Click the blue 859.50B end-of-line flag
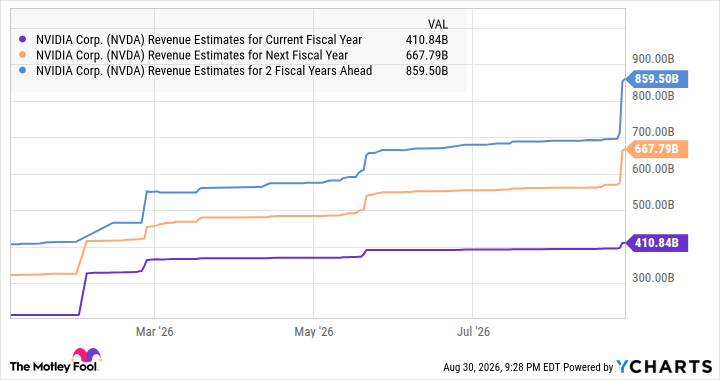The width and height of the screenshot is (720, 380). click(x=657, y=79)
